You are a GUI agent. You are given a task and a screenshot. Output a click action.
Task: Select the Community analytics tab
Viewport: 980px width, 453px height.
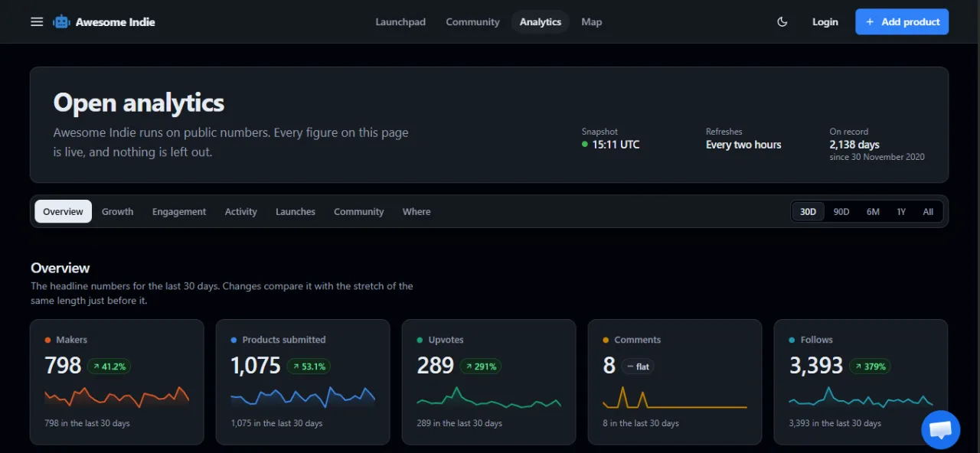[x=359, y=212]
